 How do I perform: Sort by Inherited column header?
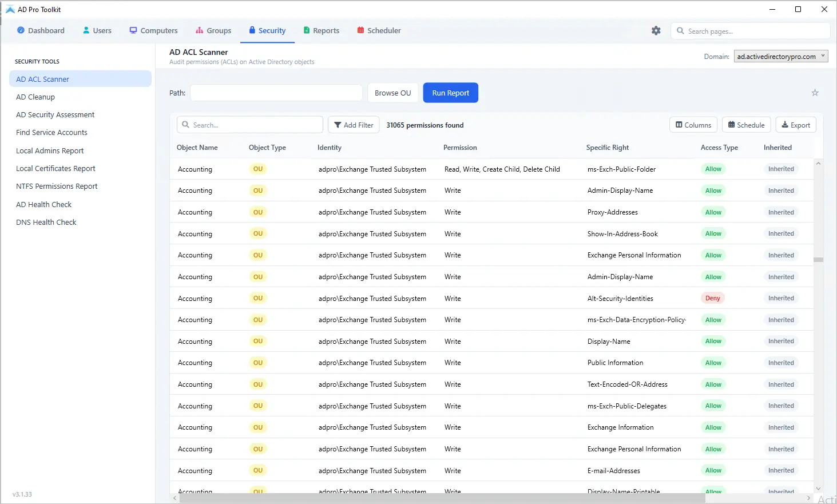point(778,147)
